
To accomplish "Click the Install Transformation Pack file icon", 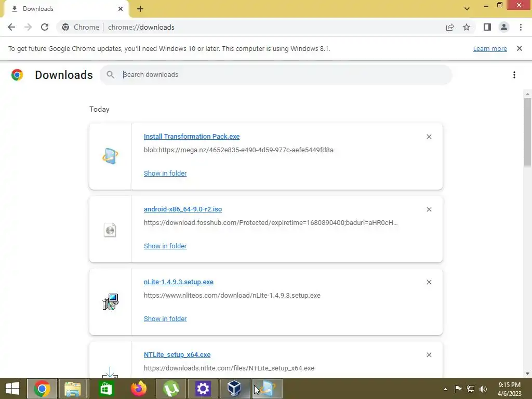I will [x=110, y=156].
